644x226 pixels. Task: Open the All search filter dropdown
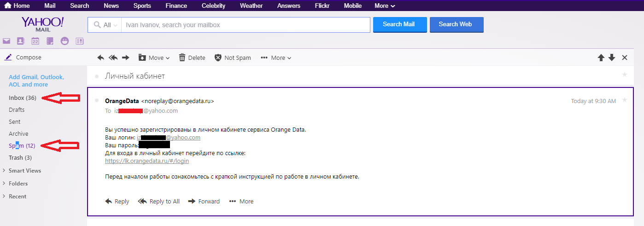click(106, 25)
